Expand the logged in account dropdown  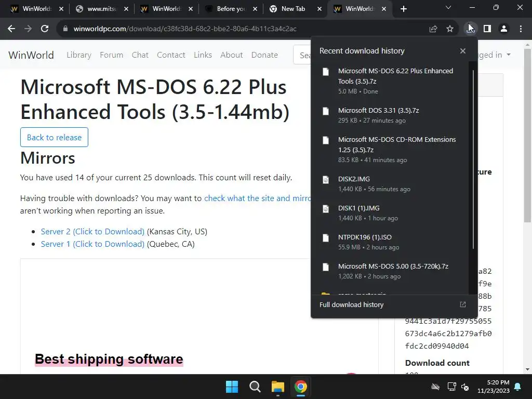click(x=494, y=55)
